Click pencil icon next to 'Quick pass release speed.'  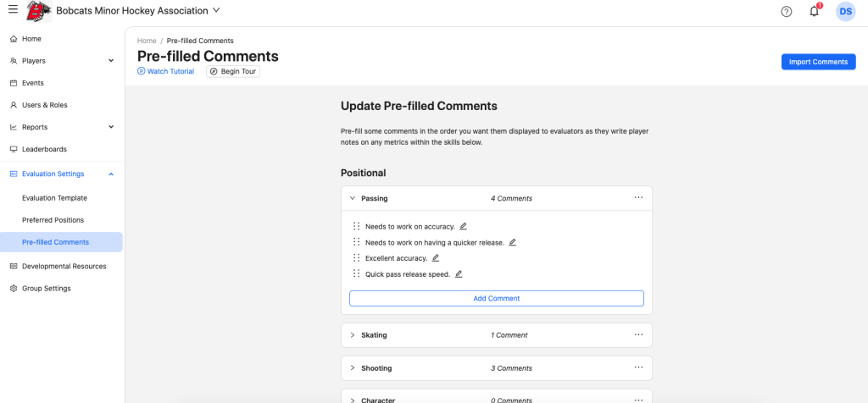(x=459, y=274)
